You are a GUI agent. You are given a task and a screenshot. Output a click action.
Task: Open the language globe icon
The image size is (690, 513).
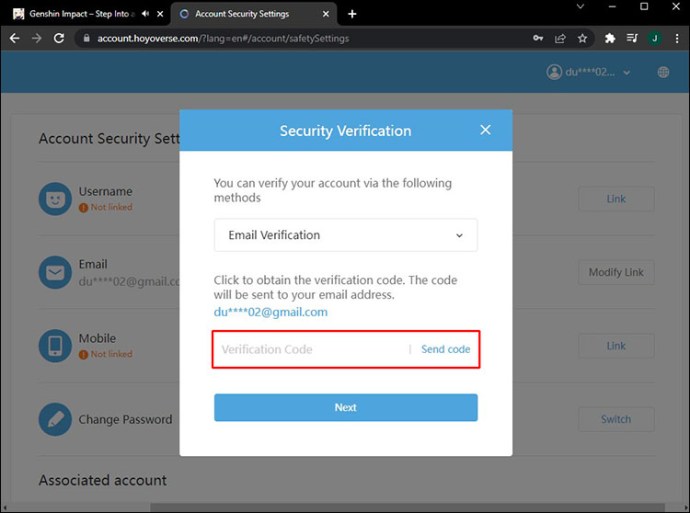[x=663, y=72]
